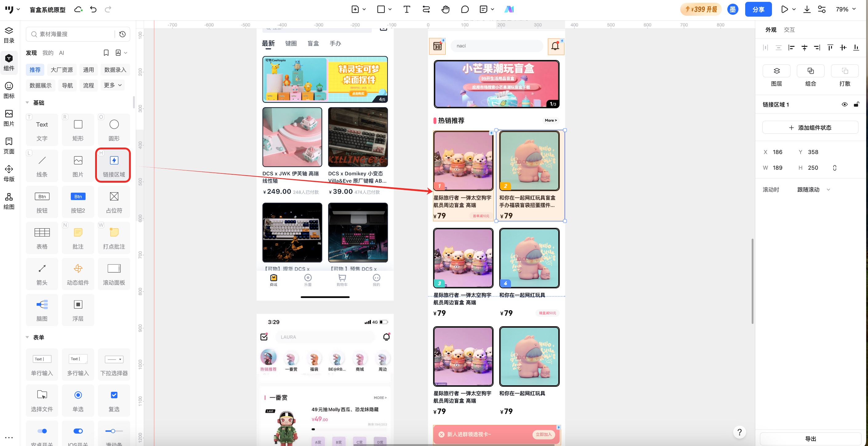The height and width of the screenshot is (446, 868).
Task: Pick the 圆形 circle component
Action: tap(114, 130)
